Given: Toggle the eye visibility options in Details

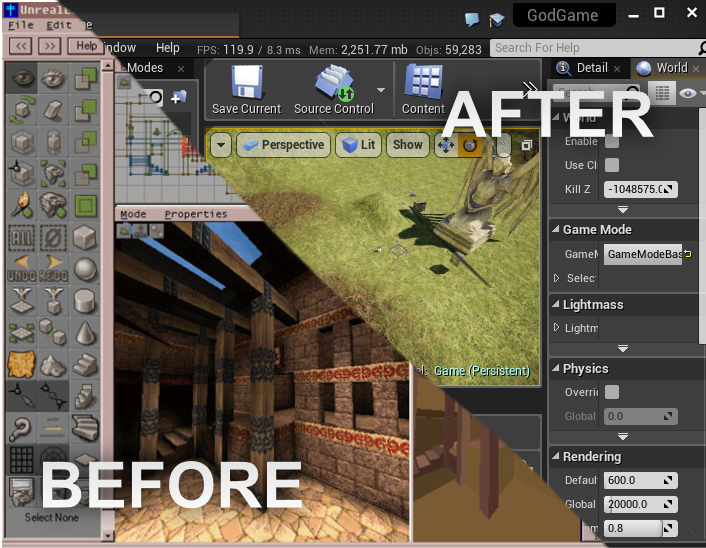Looking at the screenshot, I should (x=688, y=93).
